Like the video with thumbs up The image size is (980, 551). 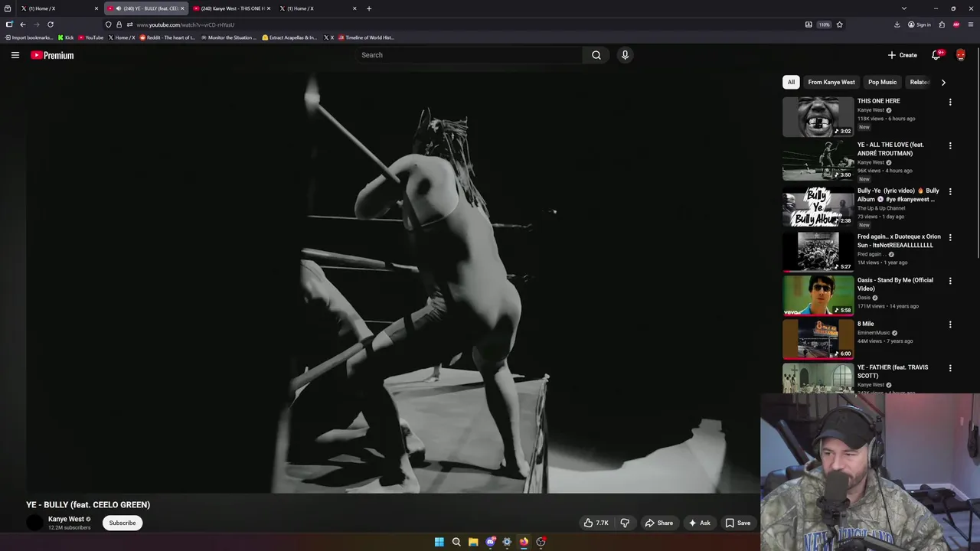tap(596, 523)
